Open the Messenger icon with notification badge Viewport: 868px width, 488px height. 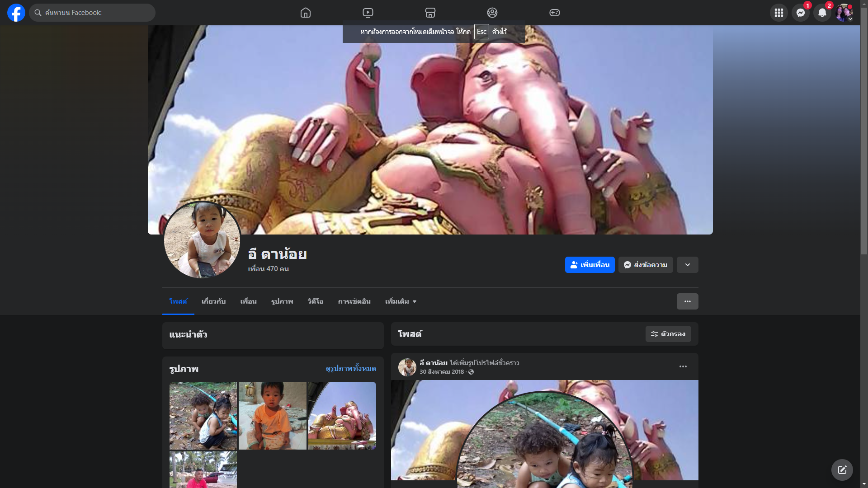[x=800, y=13]
